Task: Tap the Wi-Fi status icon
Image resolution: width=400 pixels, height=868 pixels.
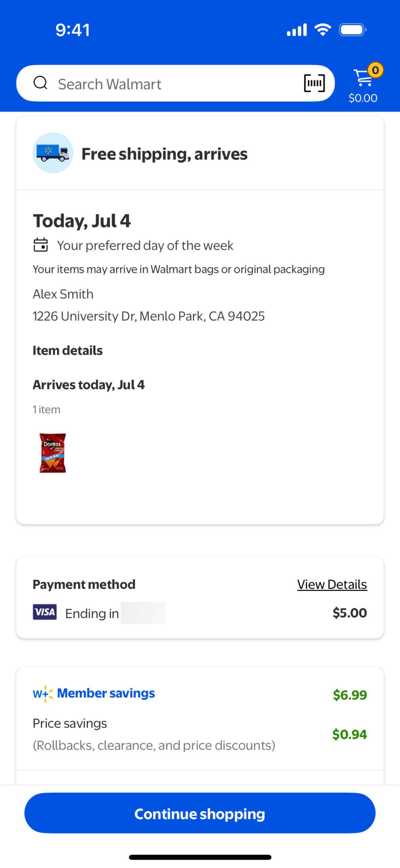Action: (323, 30)
